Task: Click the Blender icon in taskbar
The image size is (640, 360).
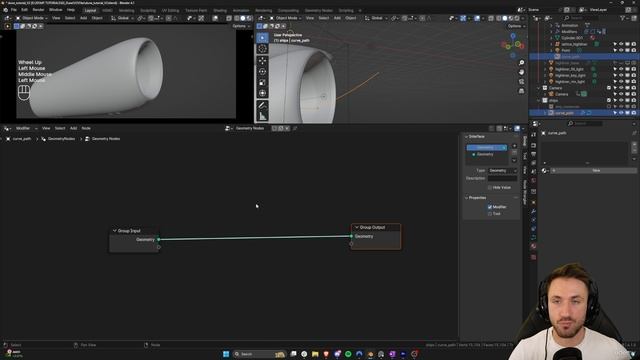Action: click(370, 354)
